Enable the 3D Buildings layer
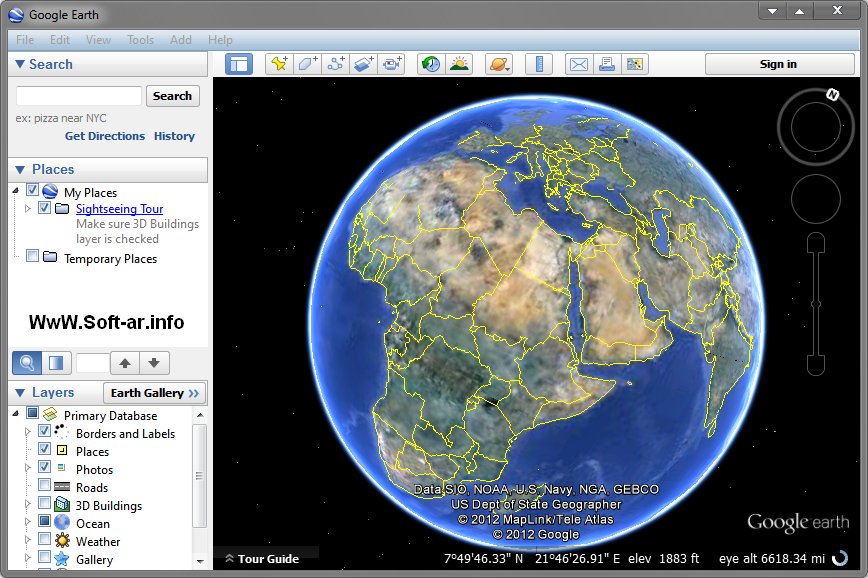The image size is (868, 578). pos(42,505)
